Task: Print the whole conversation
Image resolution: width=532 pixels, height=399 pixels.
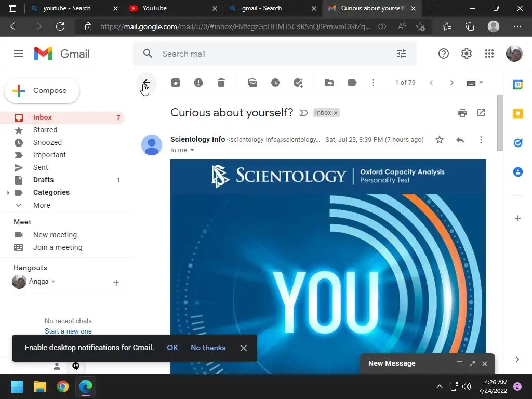Action: tap(462, 113)
